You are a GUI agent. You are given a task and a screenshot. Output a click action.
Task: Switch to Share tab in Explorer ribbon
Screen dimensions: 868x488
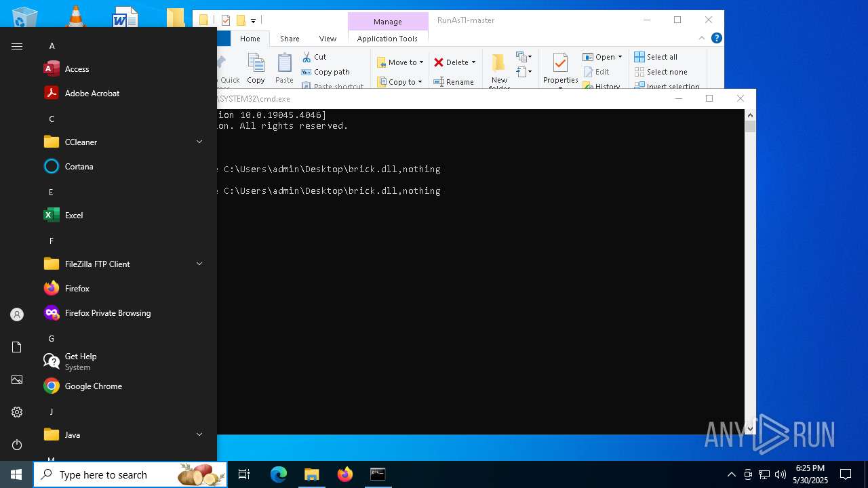pyautogui.click(x=290, y=39)
